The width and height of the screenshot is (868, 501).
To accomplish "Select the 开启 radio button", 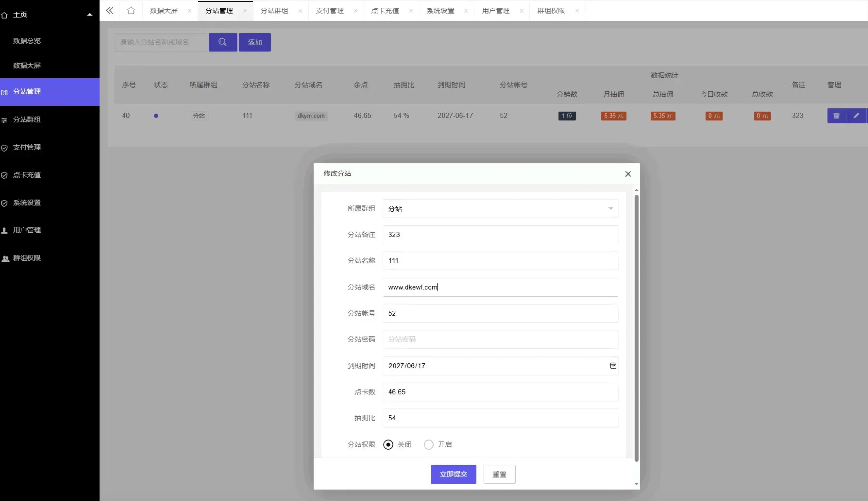I will 428,444.
